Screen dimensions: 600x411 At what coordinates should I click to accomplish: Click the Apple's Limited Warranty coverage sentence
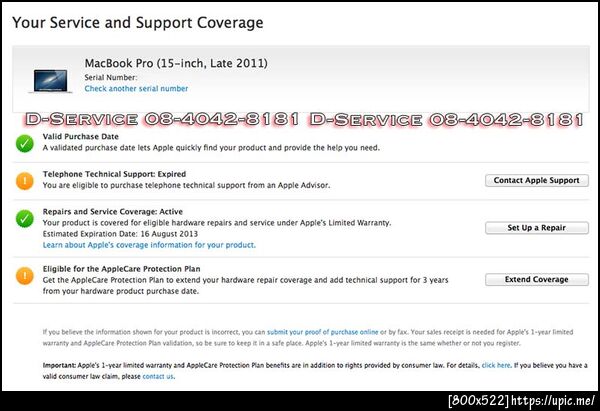pyautogui.click(x=217, y=223)
